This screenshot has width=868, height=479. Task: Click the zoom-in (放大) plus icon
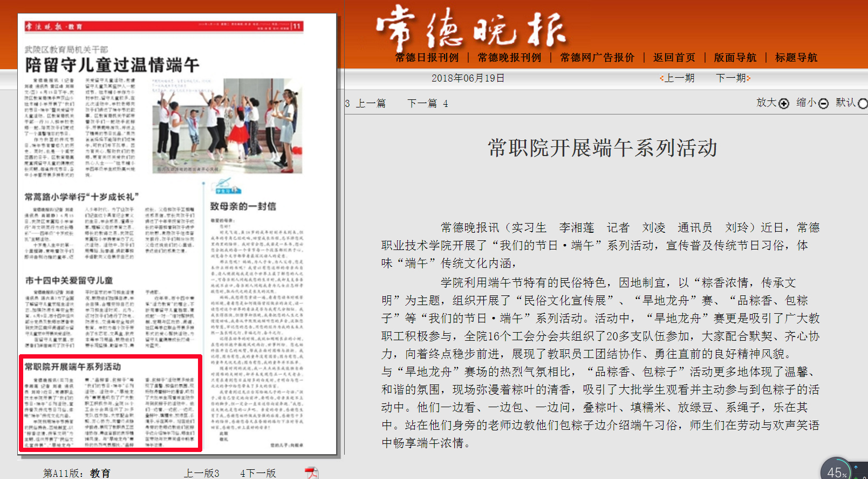pyautogui.click(x=784, y=103)
